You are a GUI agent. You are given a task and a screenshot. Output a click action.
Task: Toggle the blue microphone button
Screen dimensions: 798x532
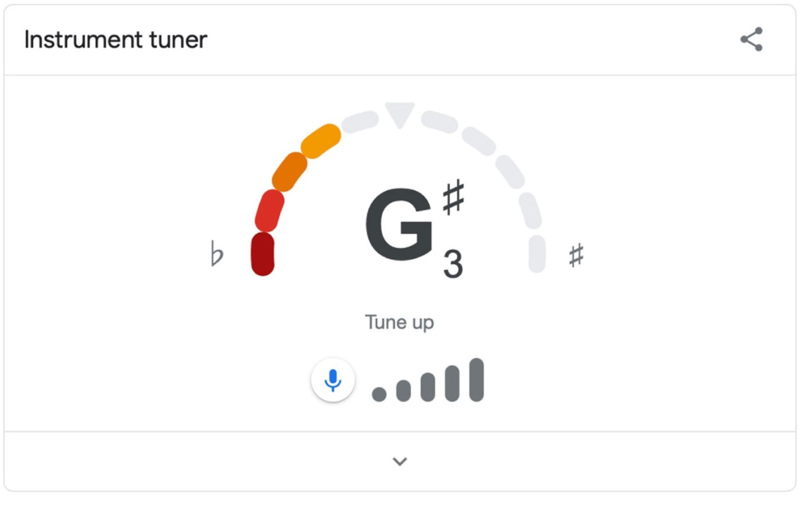pos(333,380)
